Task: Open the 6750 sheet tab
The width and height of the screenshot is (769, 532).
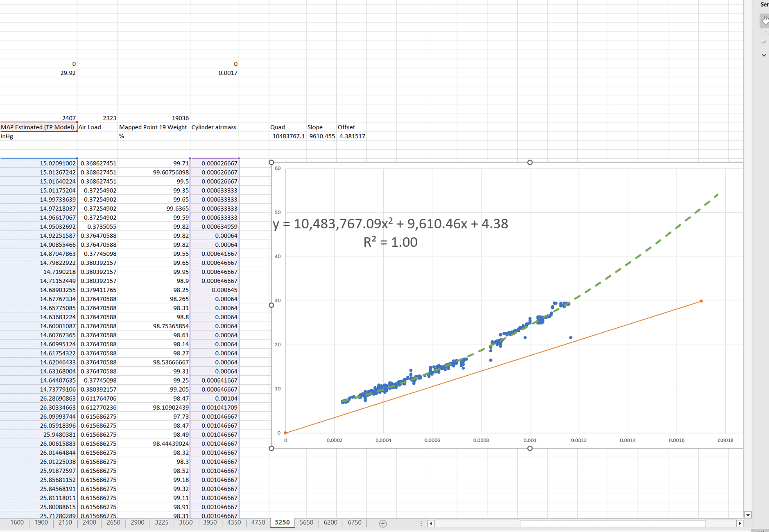Action: tap(355, 523)
